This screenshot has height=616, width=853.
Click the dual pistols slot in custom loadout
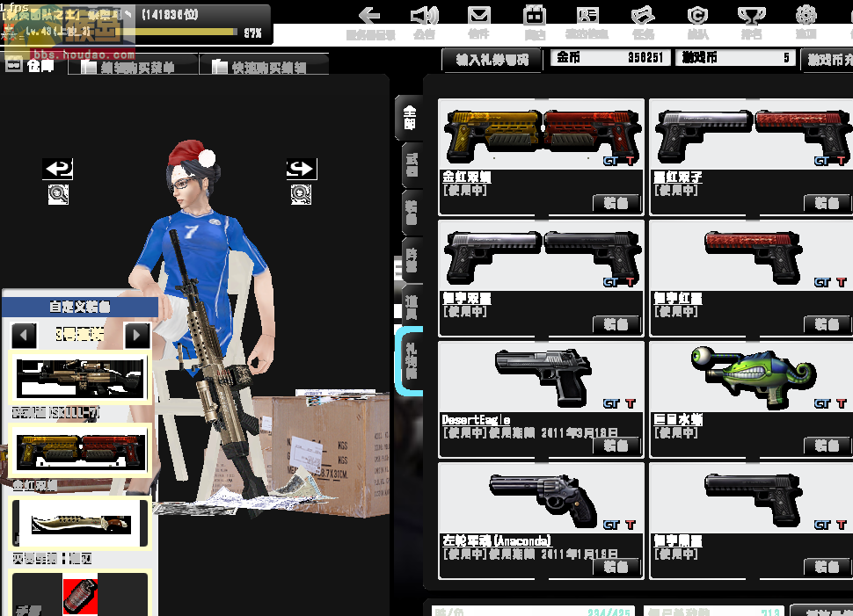(81, 451)
